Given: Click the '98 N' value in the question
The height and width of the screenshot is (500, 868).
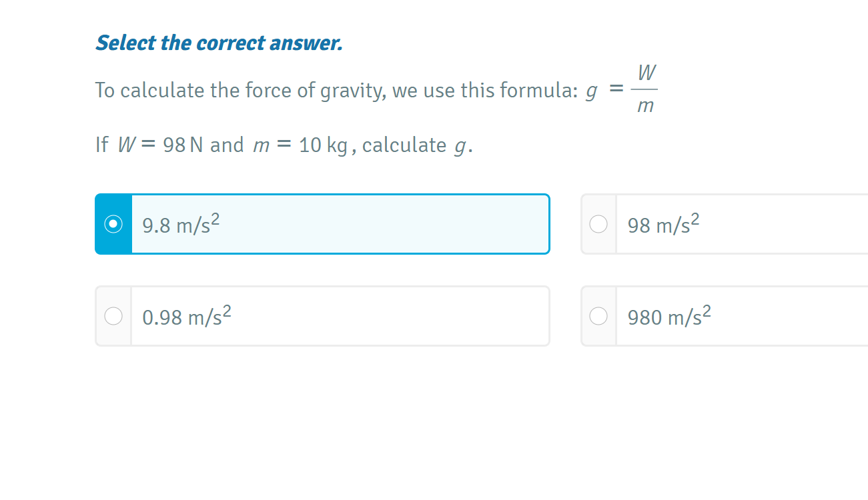Looking at the screenshot, I should (183, 145).
